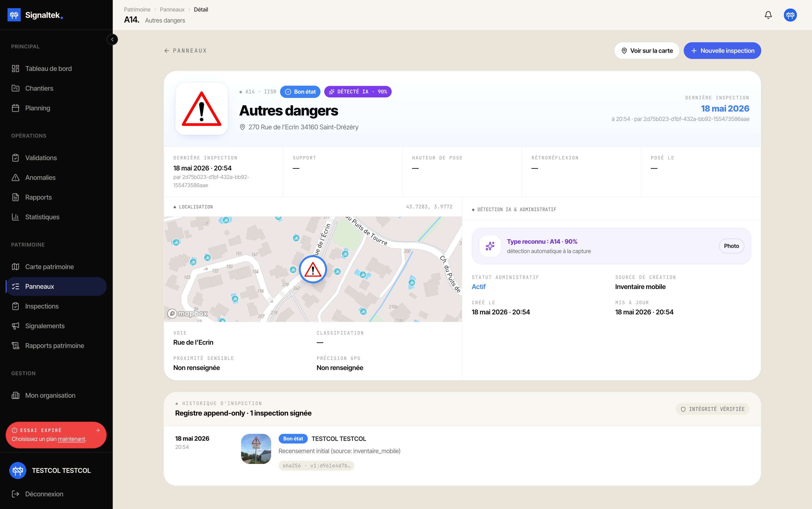Click the '18 mai 2026' last inspection date
This screenshot has width=812, height=509.
click(x=725, y=108)
